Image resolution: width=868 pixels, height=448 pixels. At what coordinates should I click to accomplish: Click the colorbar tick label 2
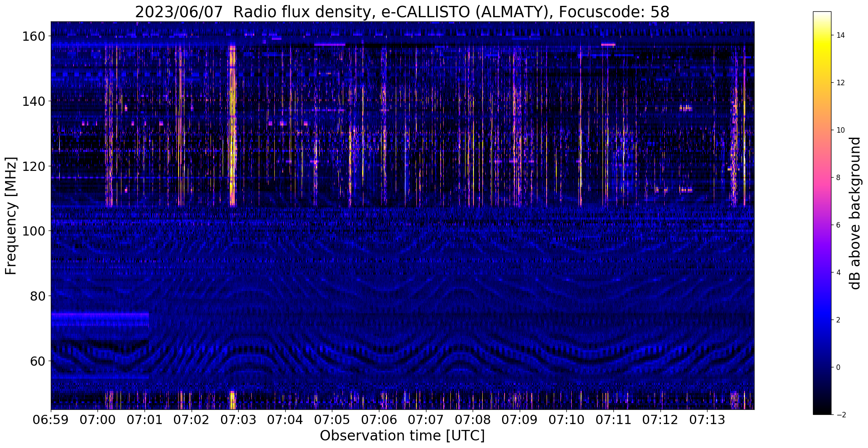click(838, 320)
